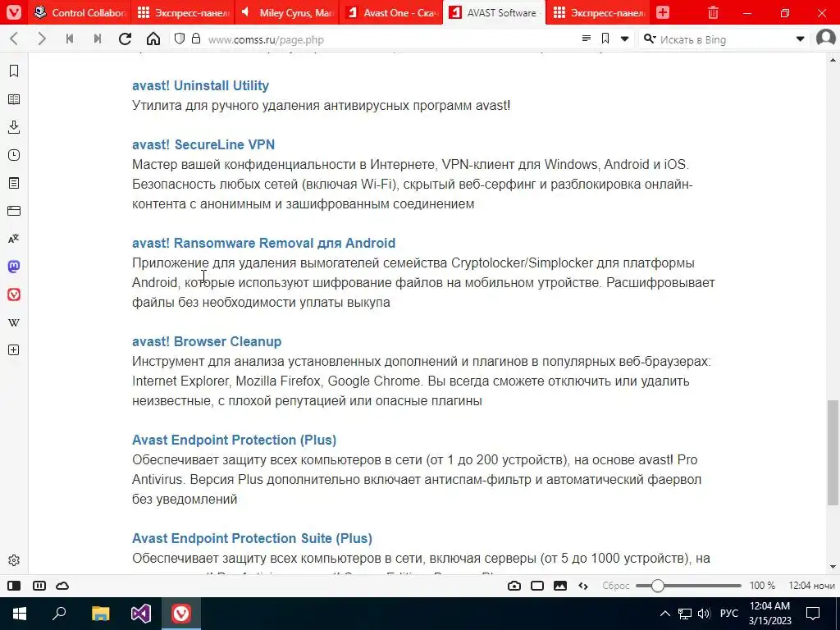840x630 pixels.
Task: Open the Notes panel
Action: [14, 183]
